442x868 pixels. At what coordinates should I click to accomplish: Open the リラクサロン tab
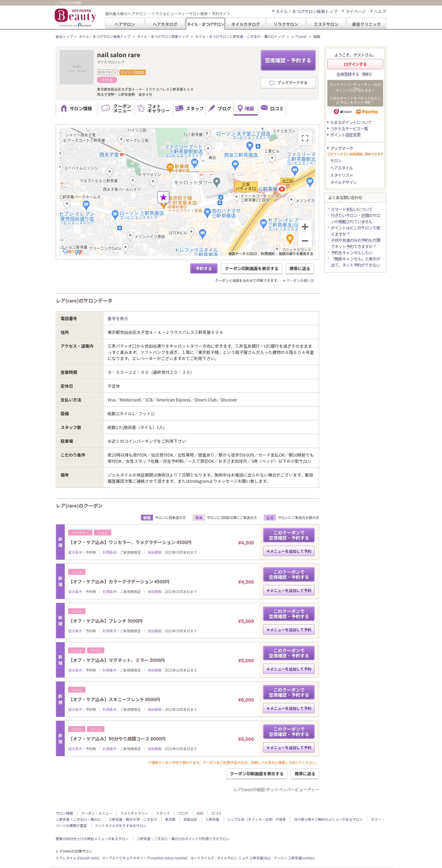click(x=286, y=24)
